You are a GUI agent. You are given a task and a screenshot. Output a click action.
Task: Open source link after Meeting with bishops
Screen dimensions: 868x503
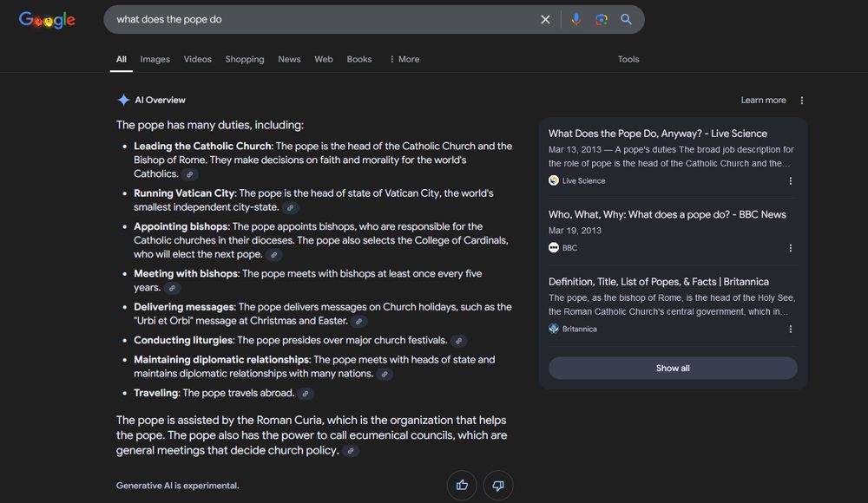[172, 288]
